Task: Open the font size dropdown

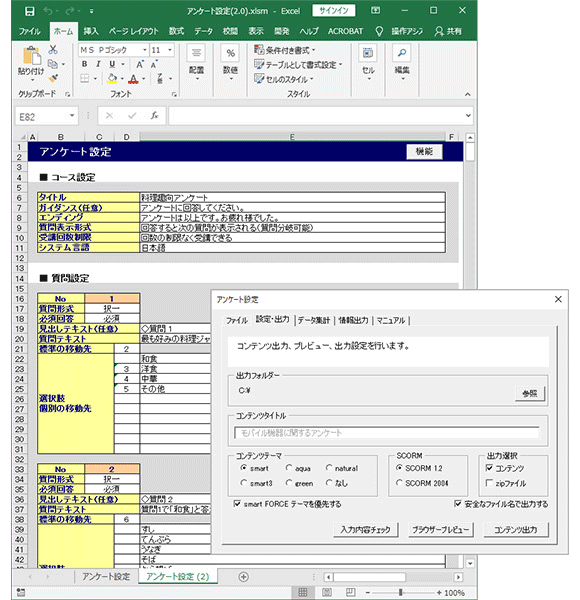Action: click(x=170, y=50)
